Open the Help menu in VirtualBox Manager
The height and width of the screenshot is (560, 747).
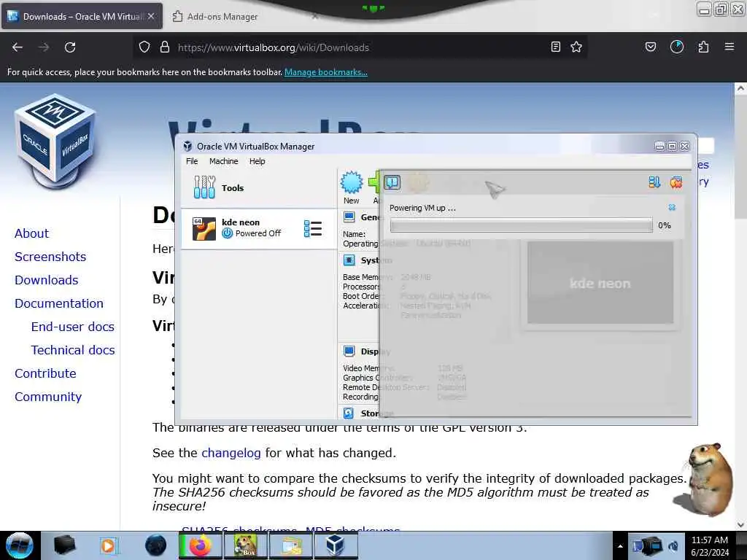258,161
